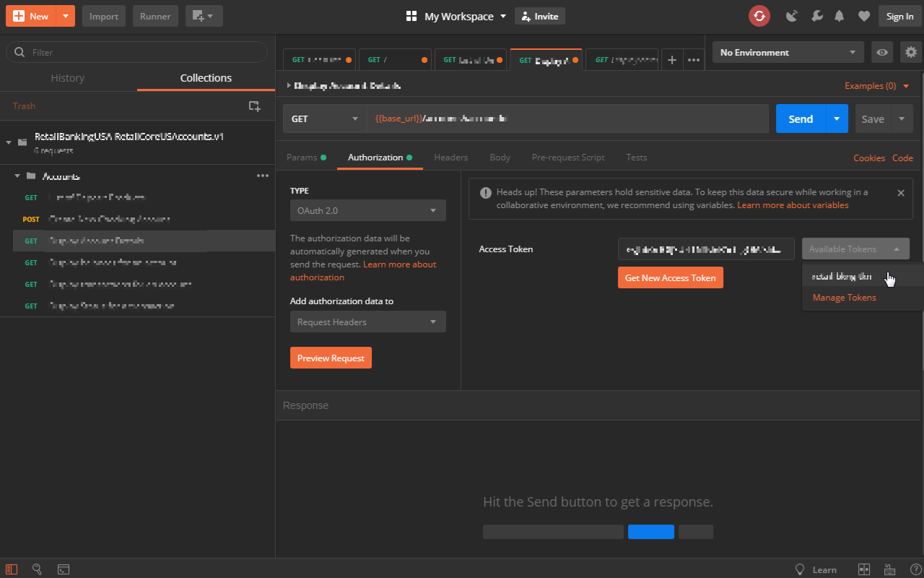Switch to the 'GET /' request tab
The image size is (924, 578).
click(x=396, y=60)
